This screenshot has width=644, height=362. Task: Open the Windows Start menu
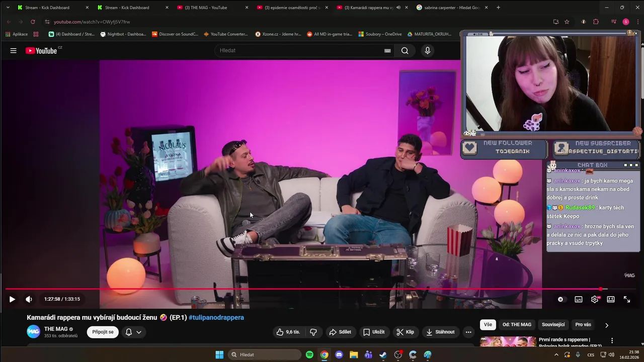219,355
